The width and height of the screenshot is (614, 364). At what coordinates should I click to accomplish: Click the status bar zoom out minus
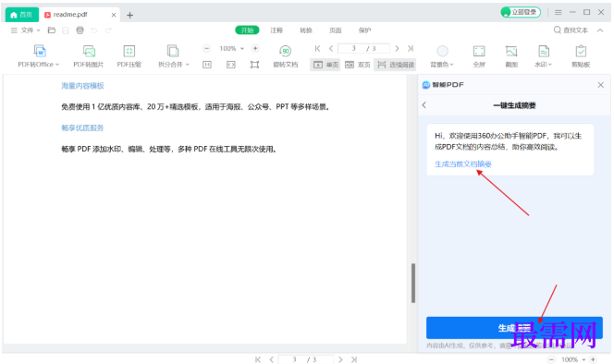point(551,359)
